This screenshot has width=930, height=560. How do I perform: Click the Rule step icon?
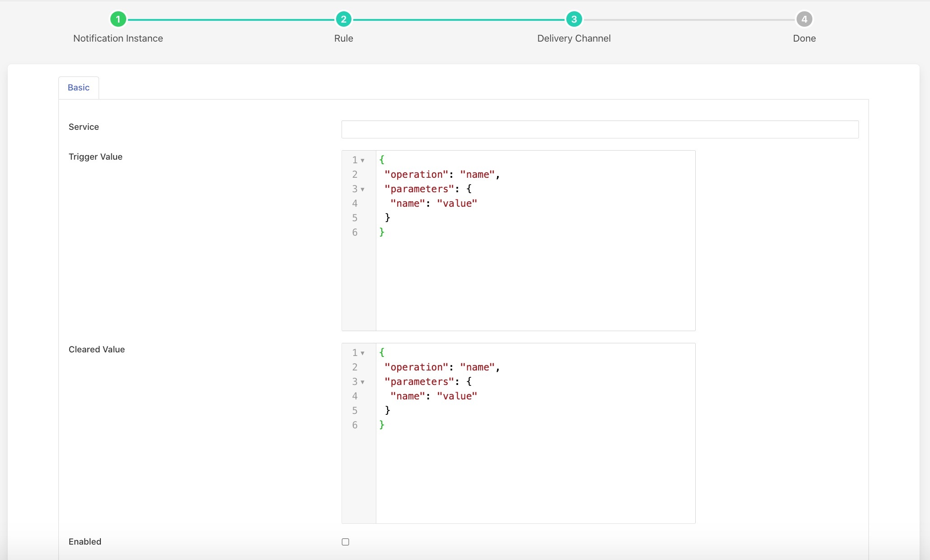[343, 19]
